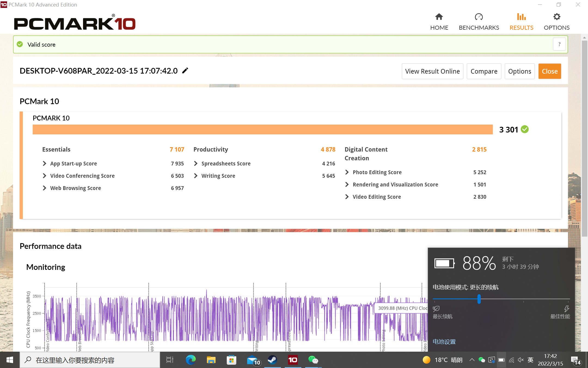The width and height of the screenshot is (588, 368).
Task: Open notification center icon
Action: pos(576,360)
